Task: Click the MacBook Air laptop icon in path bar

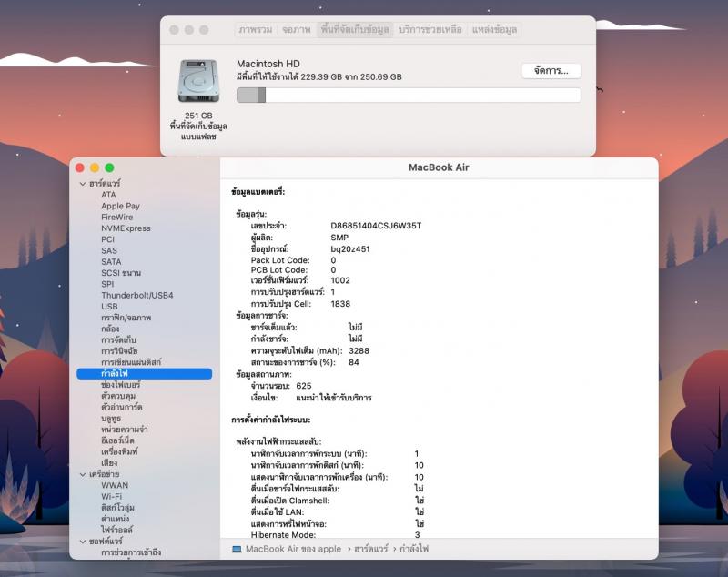Action: pos(237,550)
